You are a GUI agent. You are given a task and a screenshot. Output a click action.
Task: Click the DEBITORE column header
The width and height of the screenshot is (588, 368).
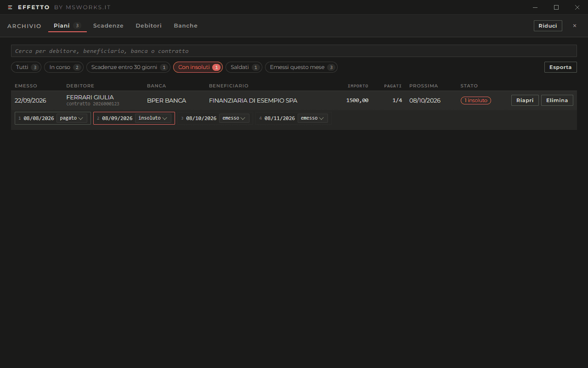coord(80,86)
